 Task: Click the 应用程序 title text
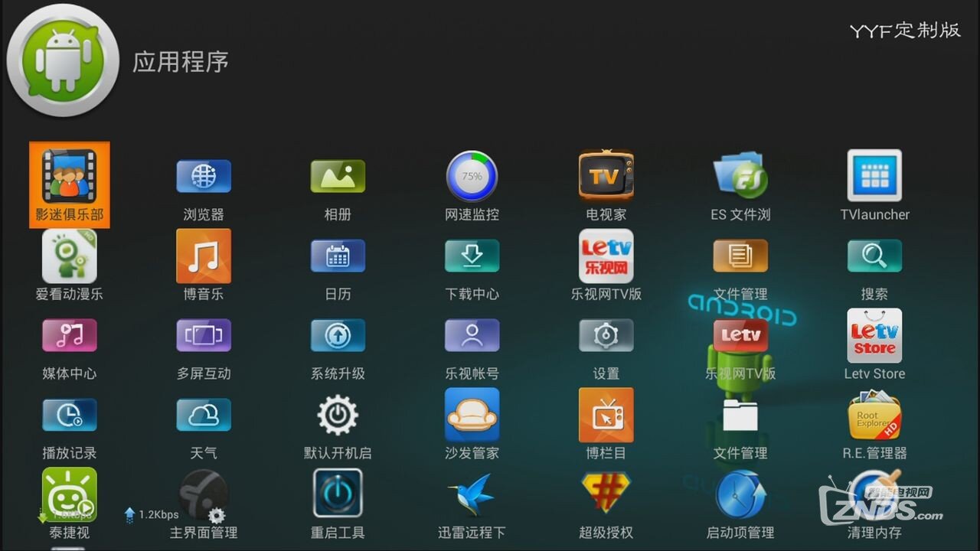181,62
